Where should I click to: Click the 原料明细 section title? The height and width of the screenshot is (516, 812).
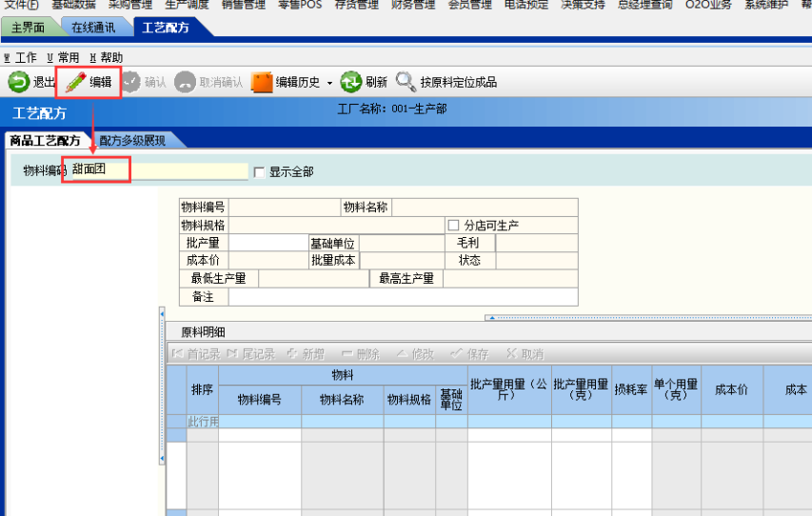(203, 332)
